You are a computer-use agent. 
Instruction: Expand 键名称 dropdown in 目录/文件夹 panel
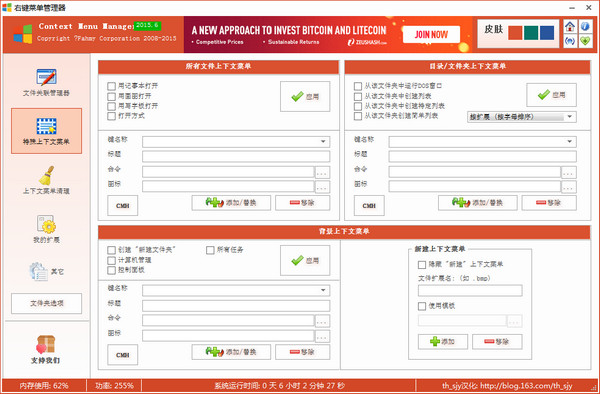[569, 142]
